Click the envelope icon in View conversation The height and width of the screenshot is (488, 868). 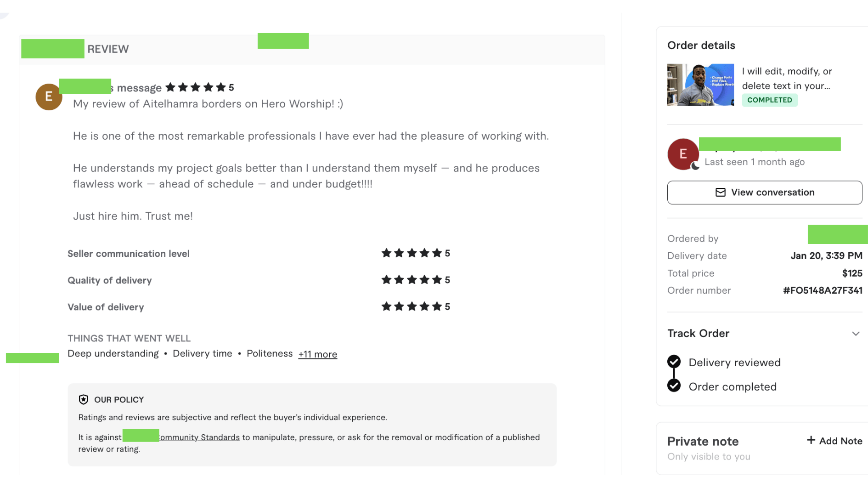point(720,193)
